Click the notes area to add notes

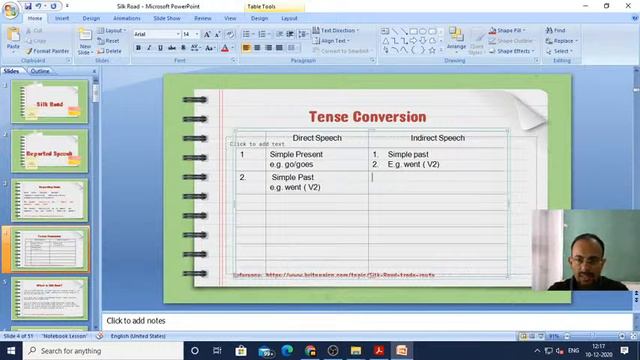click(367, 321)
